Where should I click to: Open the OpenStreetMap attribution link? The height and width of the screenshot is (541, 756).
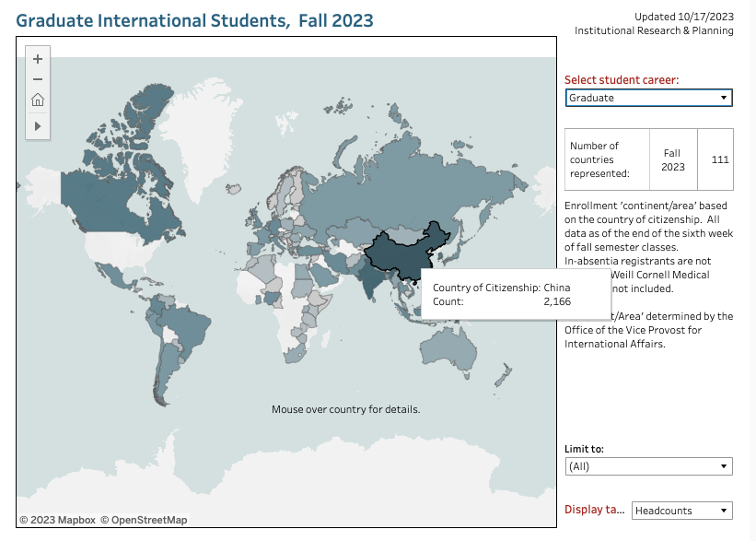[x=144, y=520]
